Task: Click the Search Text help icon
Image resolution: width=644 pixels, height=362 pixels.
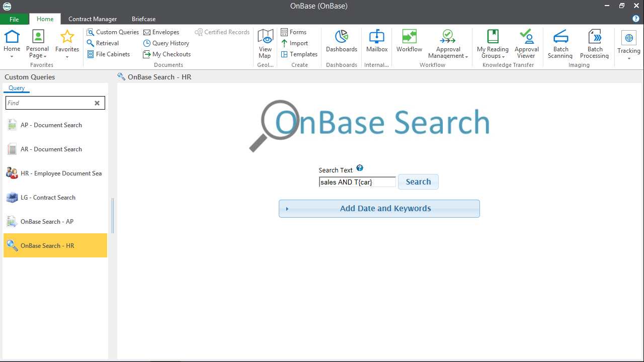Action: [360, 168]
